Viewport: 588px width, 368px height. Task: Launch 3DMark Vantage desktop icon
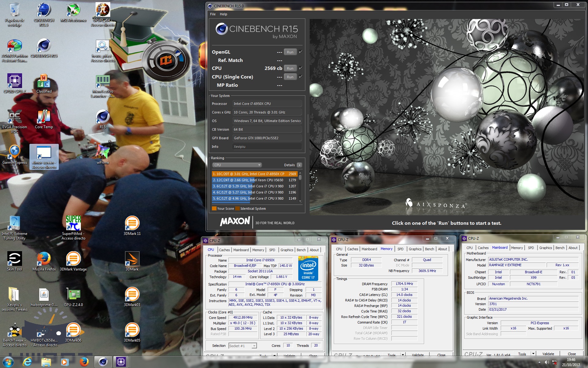click(73, 262)
